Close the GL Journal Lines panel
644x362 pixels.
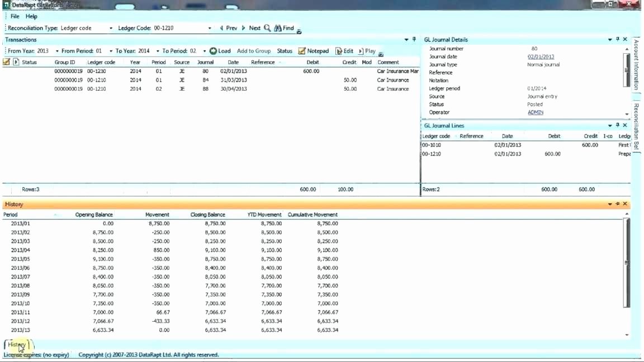[625, 125]
